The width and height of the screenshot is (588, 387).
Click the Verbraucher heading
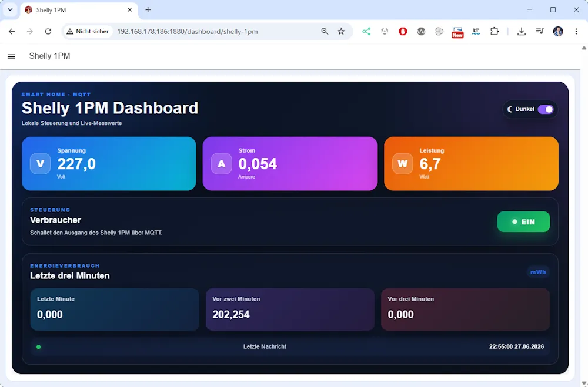point(55,220)
